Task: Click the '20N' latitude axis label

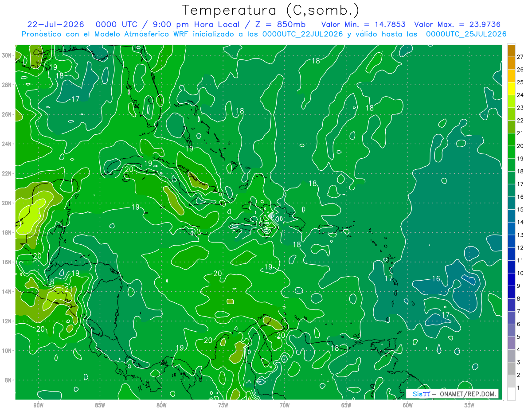Action: click(x=7, y=203)
